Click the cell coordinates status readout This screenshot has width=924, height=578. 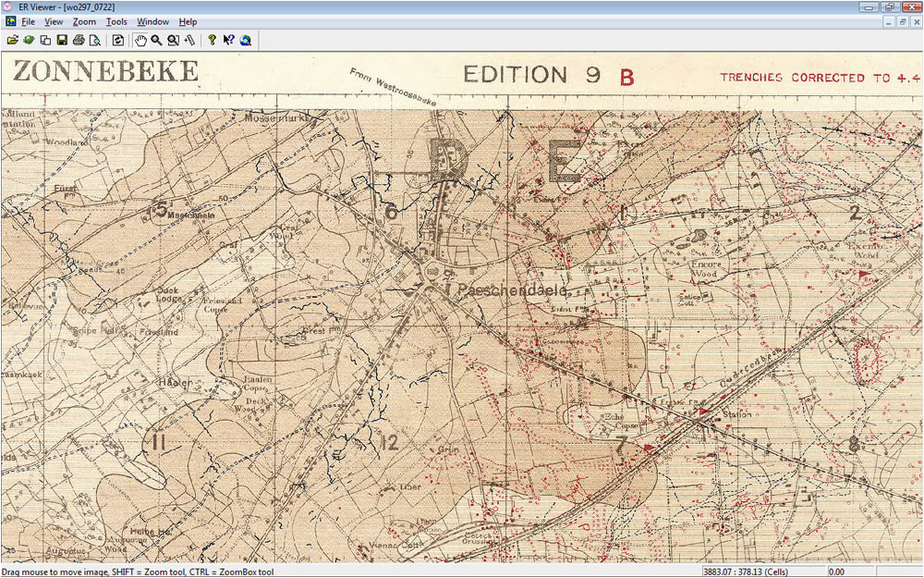pyautogui.click(x=745, y=572)
